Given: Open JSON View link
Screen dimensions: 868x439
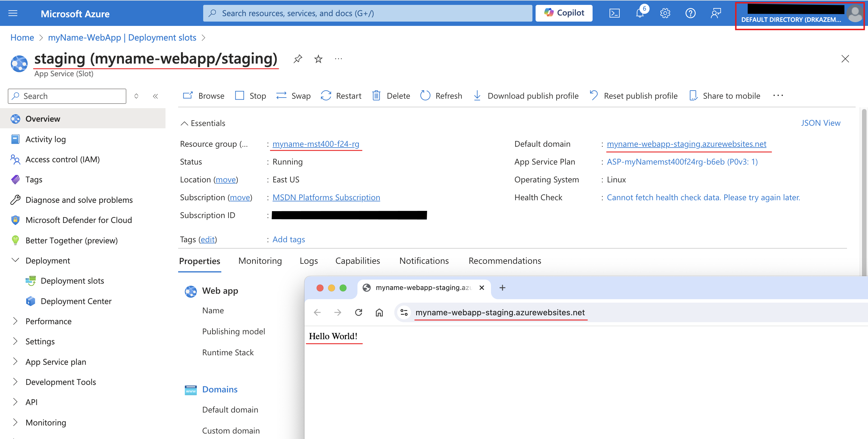Looking at the screenshot, I should coord(821,123).
